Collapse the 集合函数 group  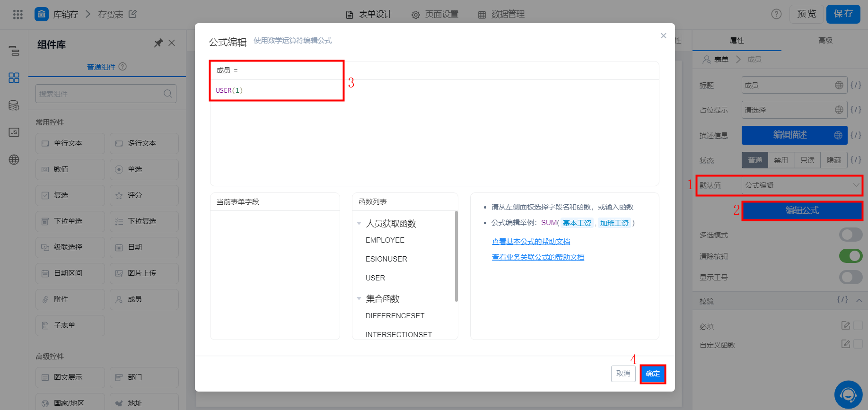(x=359, y=298)
